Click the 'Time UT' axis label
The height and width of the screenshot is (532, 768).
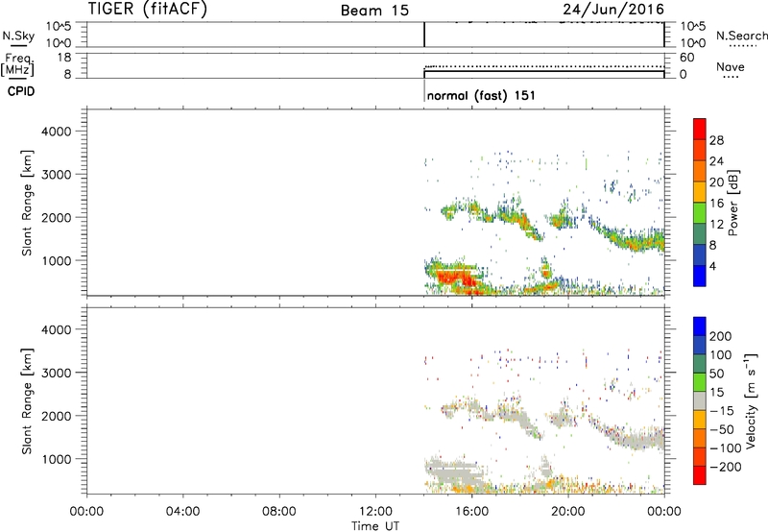tap(375, 526)
